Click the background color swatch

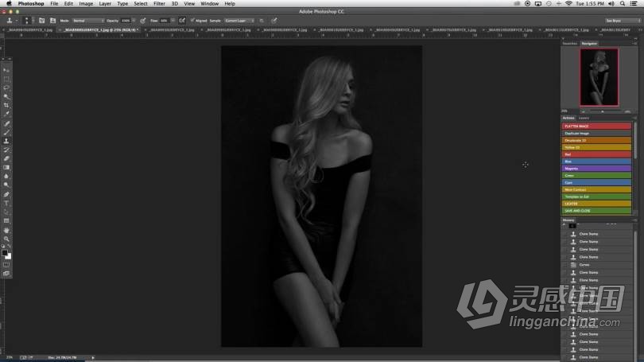[x=9, y=257]
